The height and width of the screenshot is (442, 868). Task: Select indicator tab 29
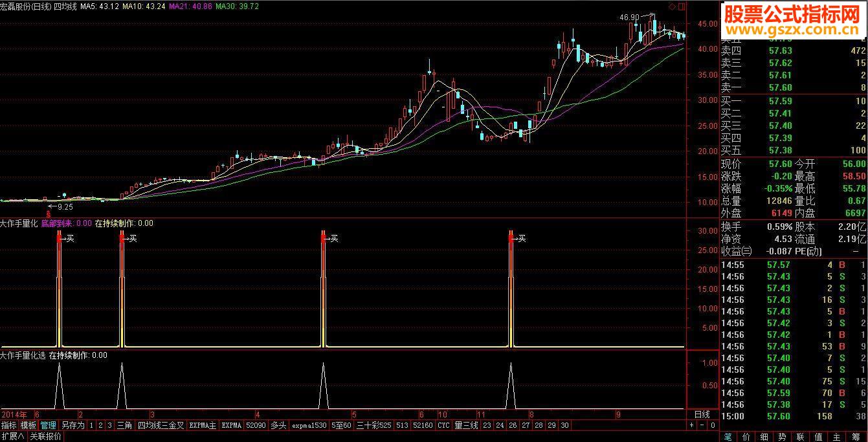tap(551, 425)
